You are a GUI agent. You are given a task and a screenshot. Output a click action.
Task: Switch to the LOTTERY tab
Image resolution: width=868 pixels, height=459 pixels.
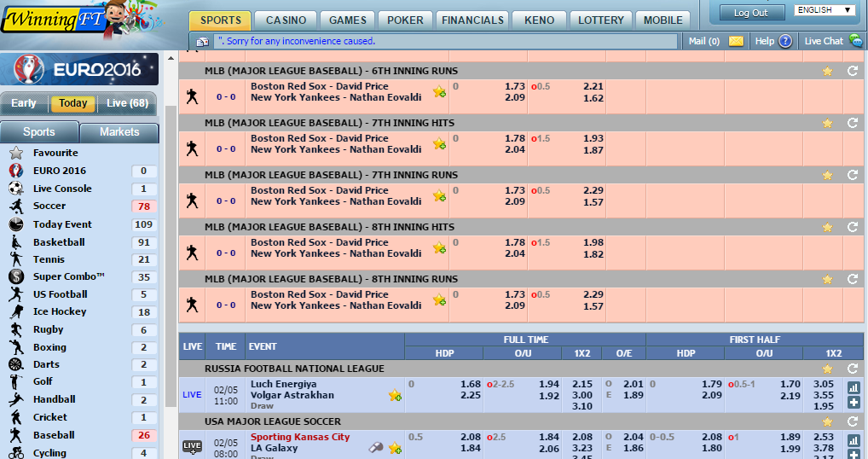600,20
